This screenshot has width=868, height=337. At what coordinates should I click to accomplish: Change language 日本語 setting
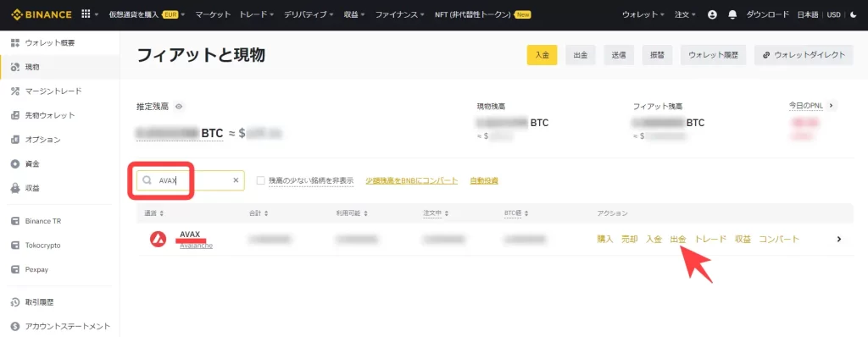pyautogui.click(x=809, y=15)
